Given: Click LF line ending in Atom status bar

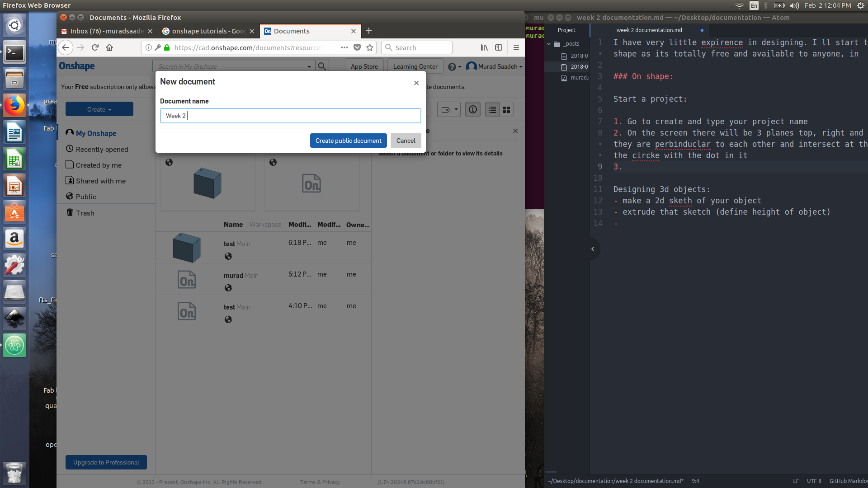Looking at the screenshot, I should [796, 481].
